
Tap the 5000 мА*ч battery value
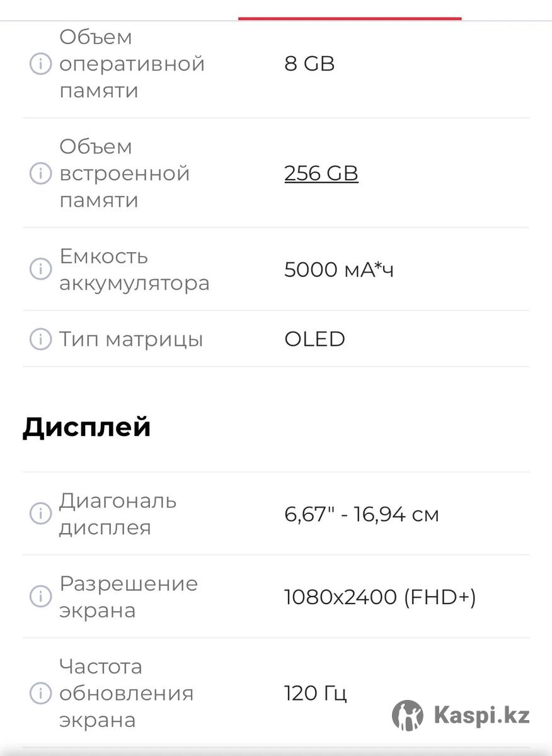339,270
